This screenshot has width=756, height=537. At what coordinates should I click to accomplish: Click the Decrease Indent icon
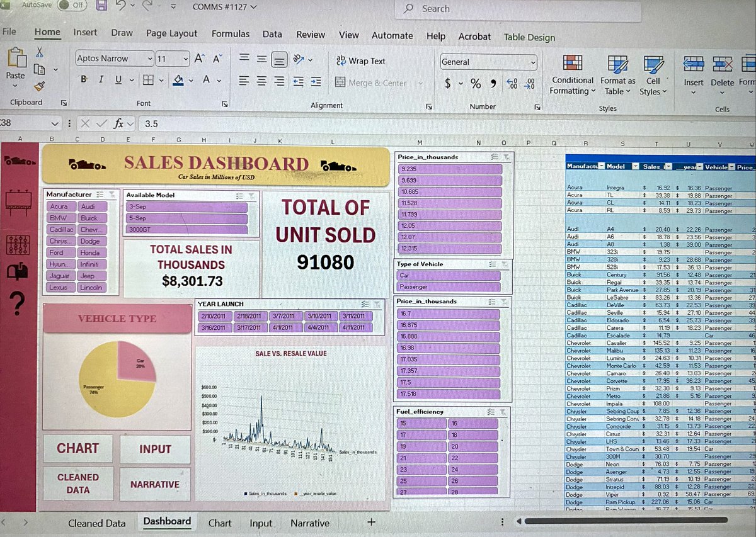tap(299, 82)
